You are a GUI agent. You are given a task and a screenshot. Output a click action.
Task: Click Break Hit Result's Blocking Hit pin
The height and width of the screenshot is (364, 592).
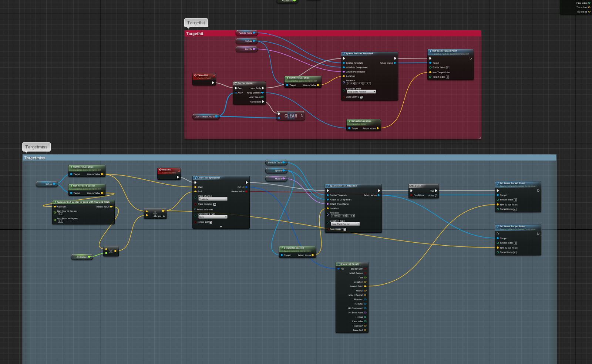pyautogui.click(x=365, y=269)
